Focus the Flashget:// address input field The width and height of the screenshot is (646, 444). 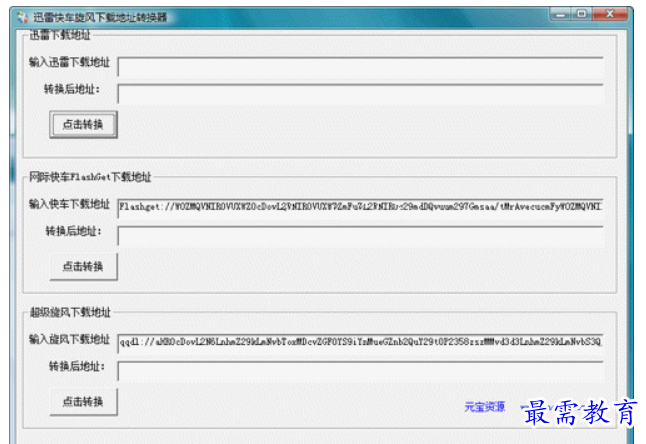[x=360, y=208]
